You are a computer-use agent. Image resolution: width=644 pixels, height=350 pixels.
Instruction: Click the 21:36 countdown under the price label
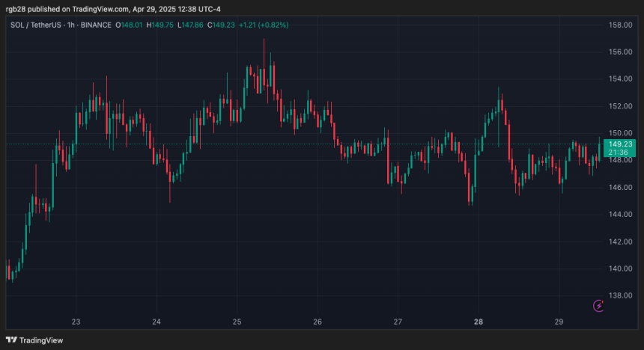point(618,153)
